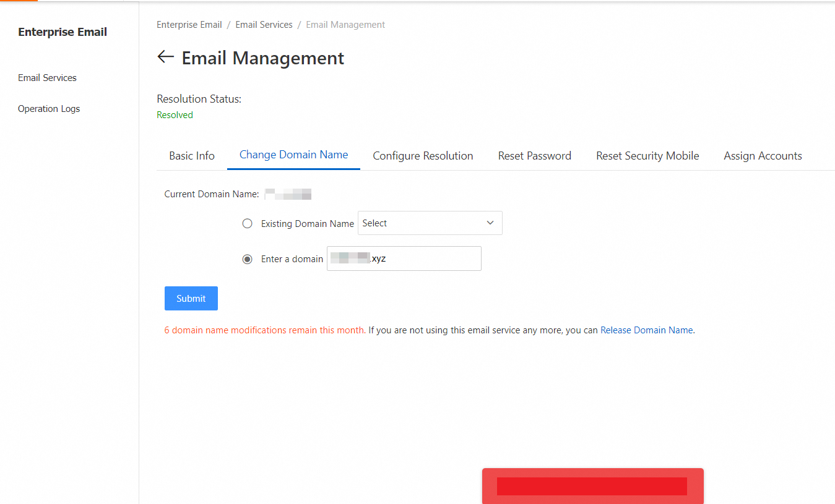Expand the existing domain Select dropdown

pyautogui.click(x=430, y=223)
